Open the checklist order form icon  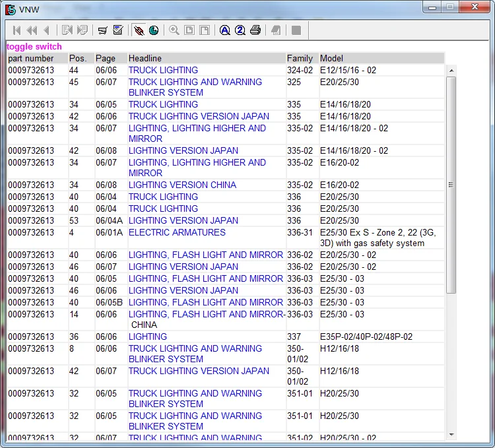[117, 30]
